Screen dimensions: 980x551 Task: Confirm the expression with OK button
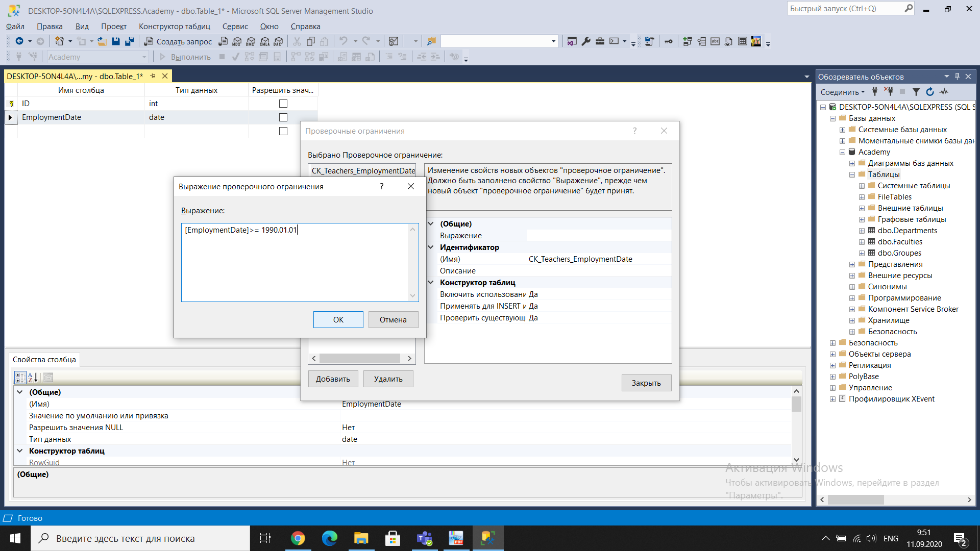[x=338, y=320]
